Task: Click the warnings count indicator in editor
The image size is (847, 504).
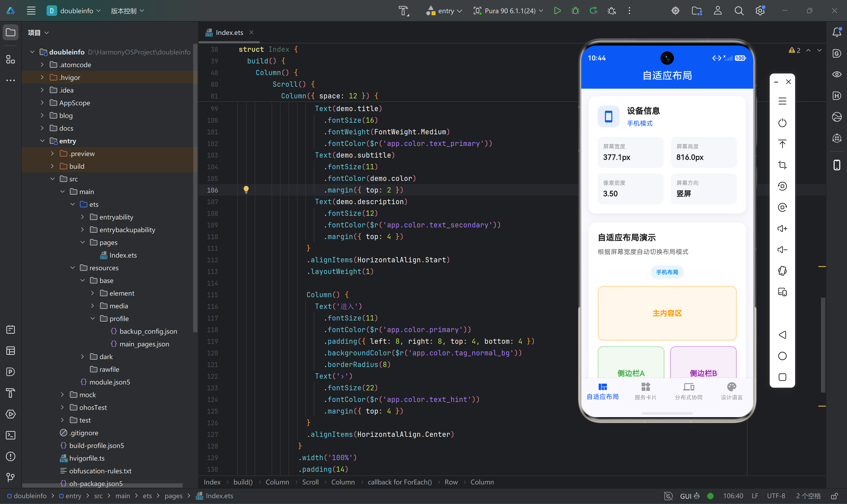Action: point(795,50)
